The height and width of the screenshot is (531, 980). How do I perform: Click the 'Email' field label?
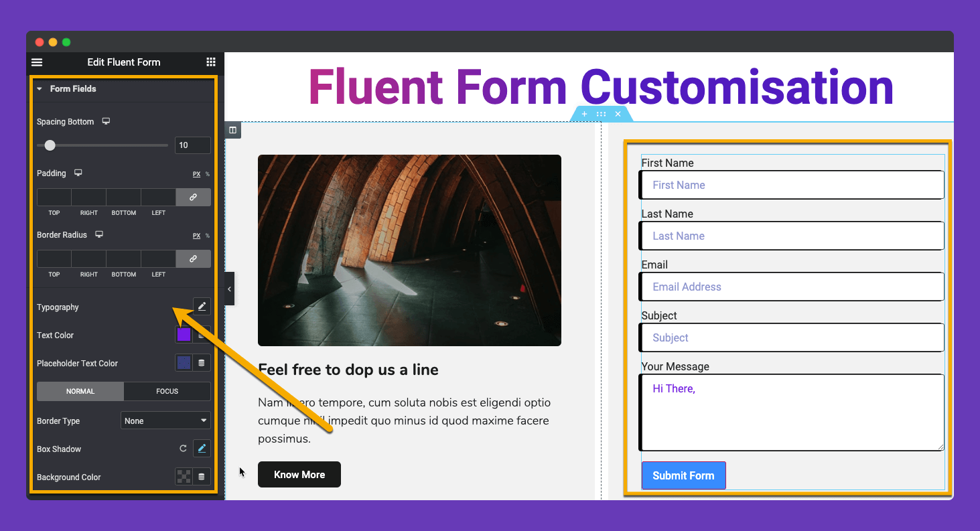[654, 264]
